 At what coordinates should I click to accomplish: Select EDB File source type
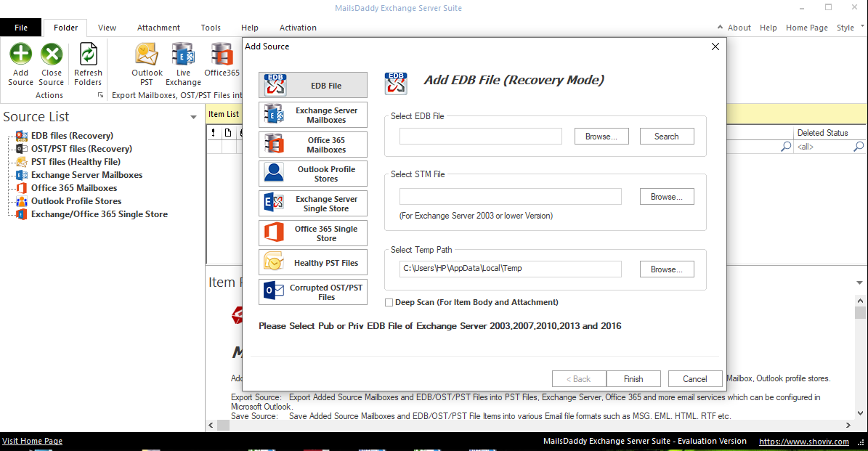click(x=313, y=85)
